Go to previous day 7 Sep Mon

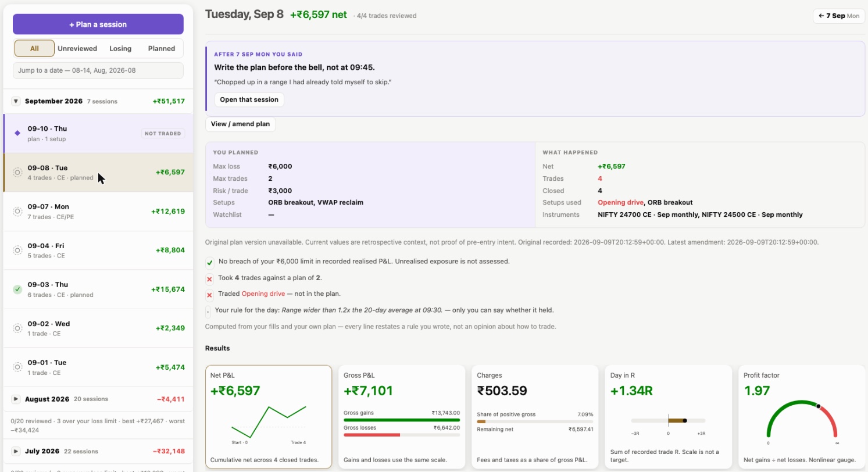point(838,16)
